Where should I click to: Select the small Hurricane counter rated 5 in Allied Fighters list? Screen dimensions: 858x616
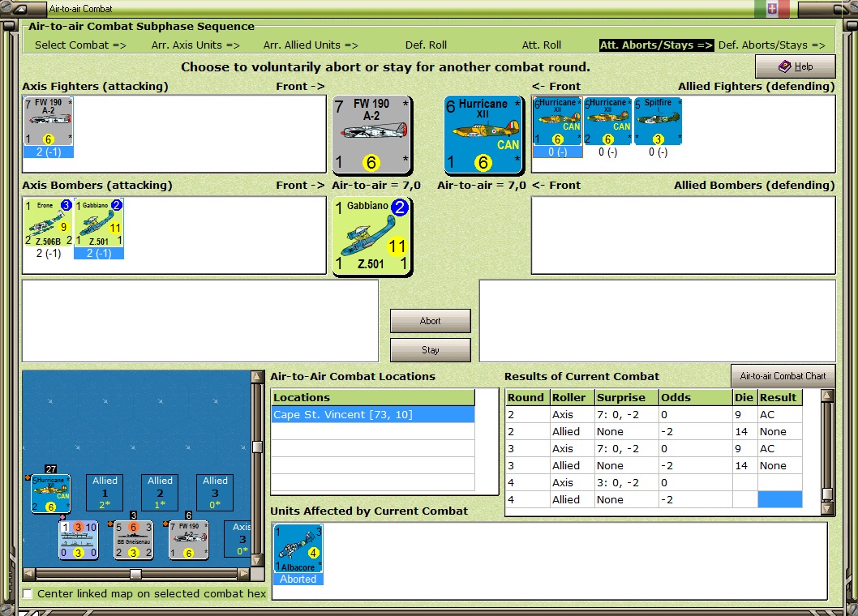click(x=607, y=122)
